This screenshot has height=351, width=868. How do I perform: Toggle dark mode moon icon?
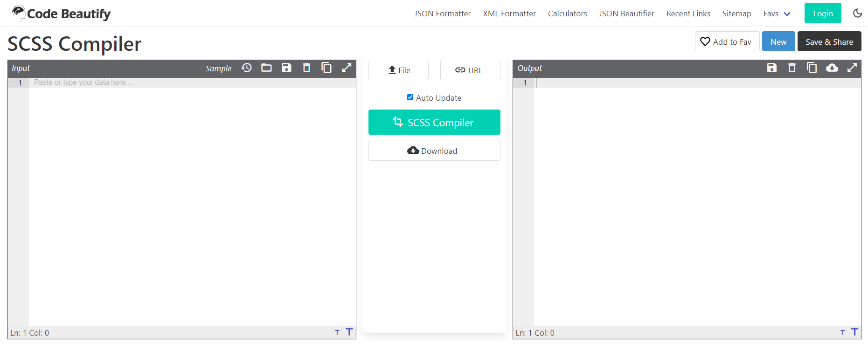click(858, 13)
